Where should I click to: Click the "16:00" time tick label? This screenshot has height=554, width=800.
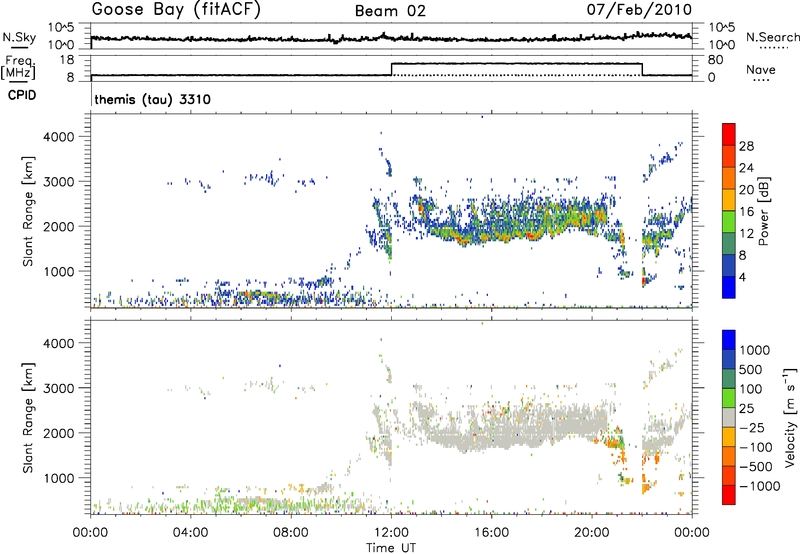(491, 533)
